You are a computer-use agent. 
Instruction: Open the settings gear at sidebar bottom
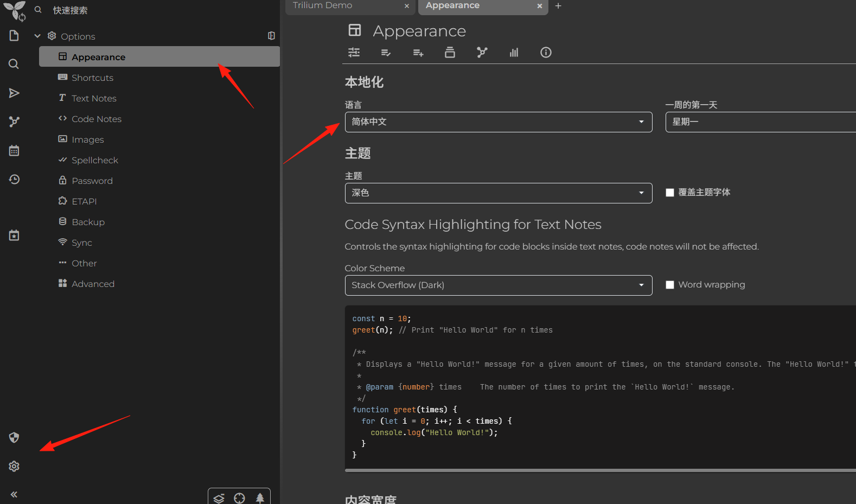(14, 466)
